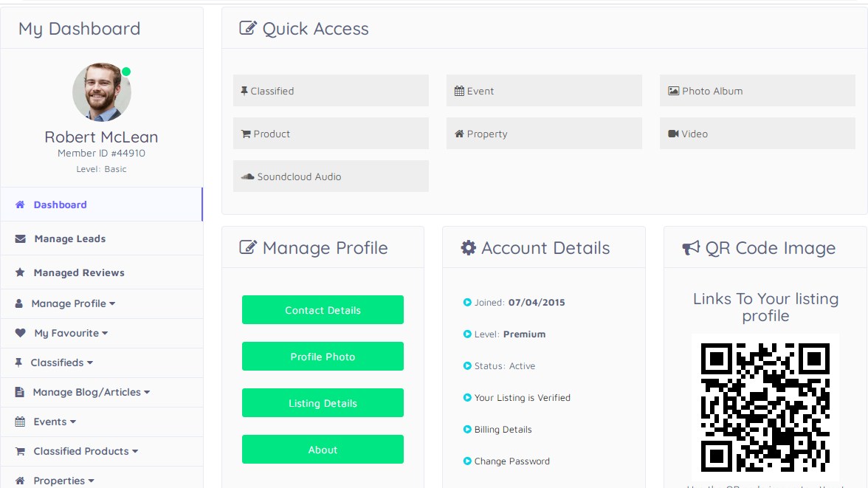This screenshot has height=488, width=868.
Task: Click the house icon beside Properties menu
Action: 20,480
